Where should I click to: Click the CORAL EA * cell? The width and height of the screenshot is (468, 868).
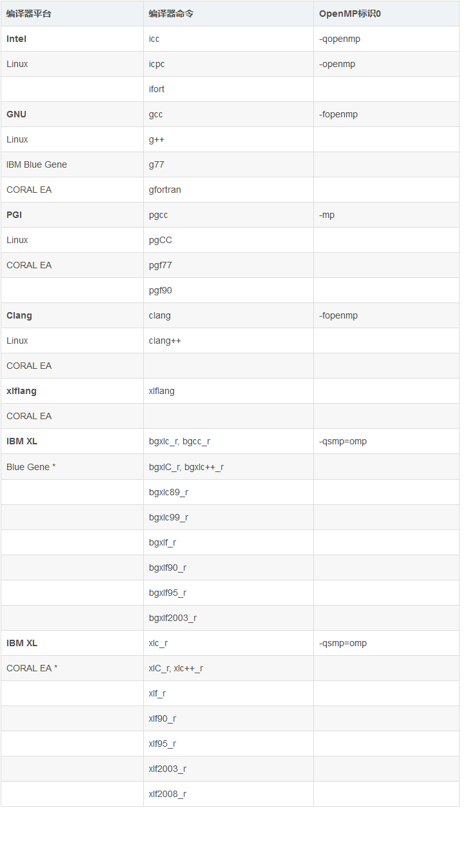[x=32, y=668]
